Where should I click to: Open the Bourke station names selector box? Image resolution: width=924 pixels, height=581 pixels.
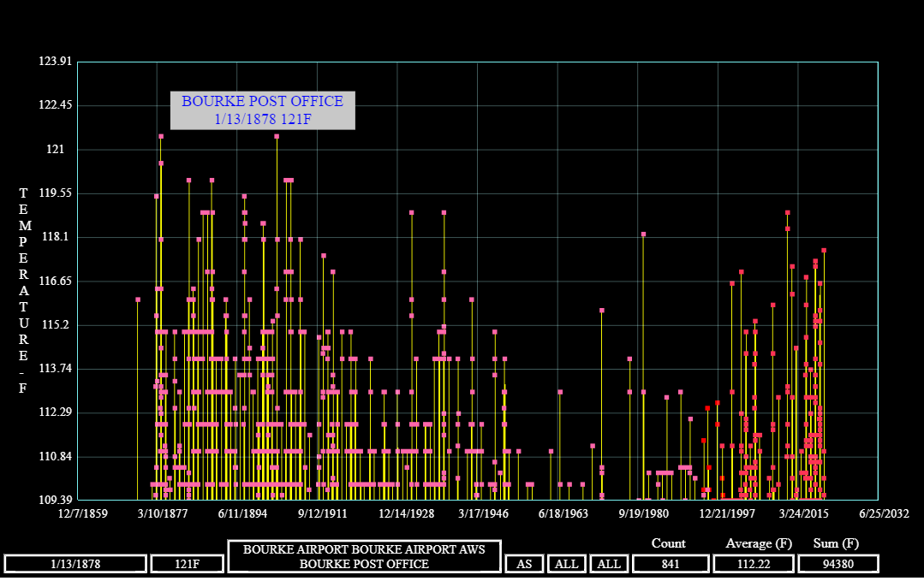[364, 556]
